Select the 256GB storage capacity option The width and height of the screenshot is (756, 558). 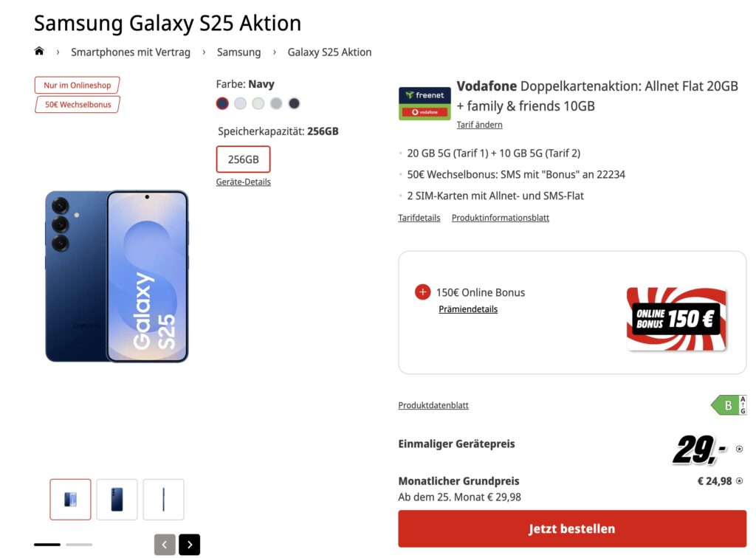243,159
